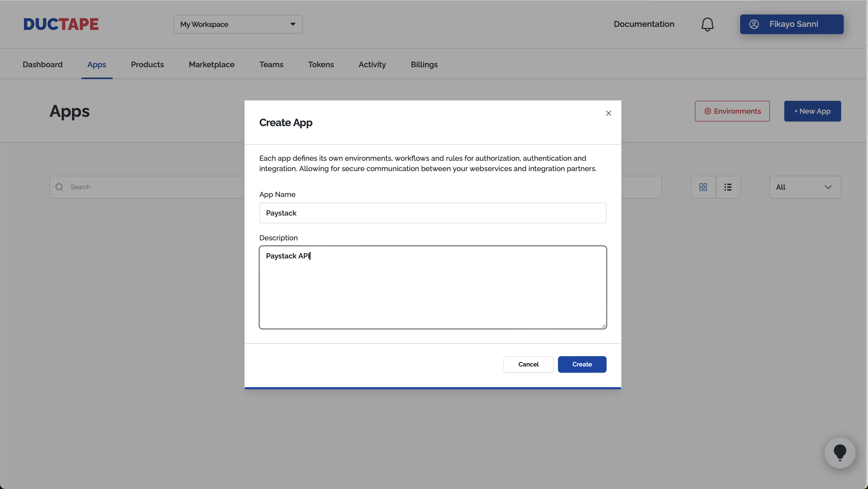Click Create to submit the app
This screenshot has width=868, height=489.
[582, 364]
